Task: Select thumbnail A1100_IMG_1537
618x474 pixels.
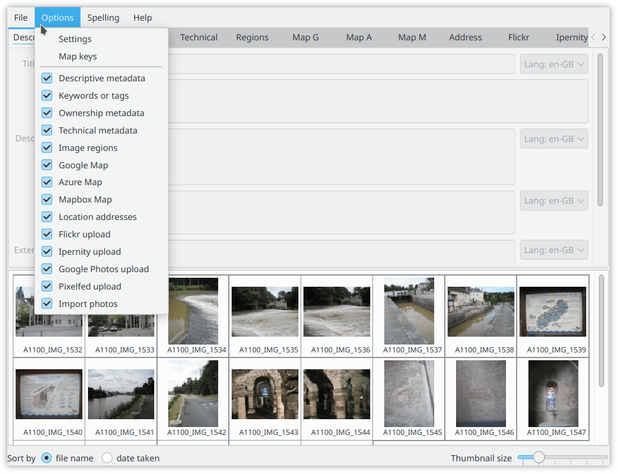Action: point(409,316)
